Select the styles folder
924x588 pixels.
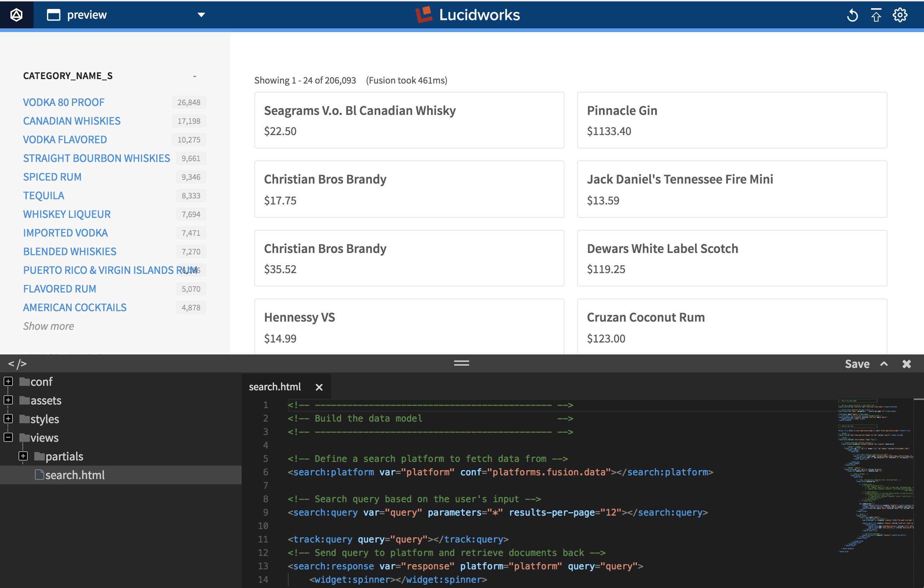coord(39,419)
